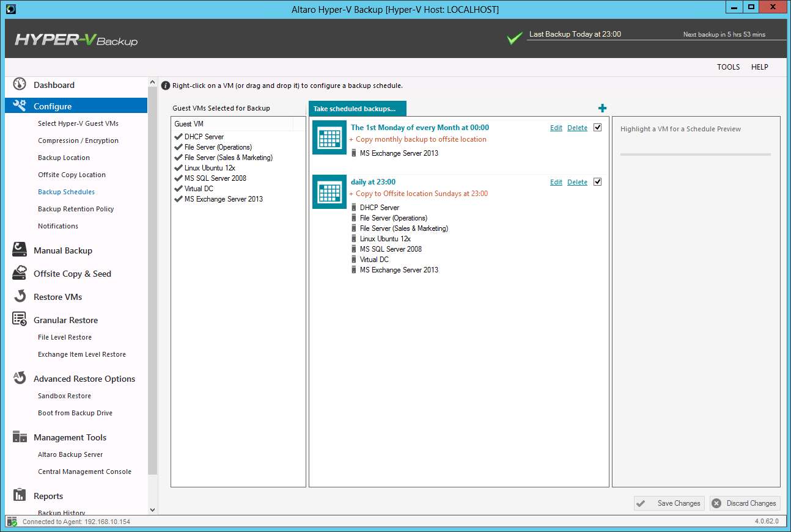Open File Level Restore
The image size is (791, 532).
coord(65,337)
